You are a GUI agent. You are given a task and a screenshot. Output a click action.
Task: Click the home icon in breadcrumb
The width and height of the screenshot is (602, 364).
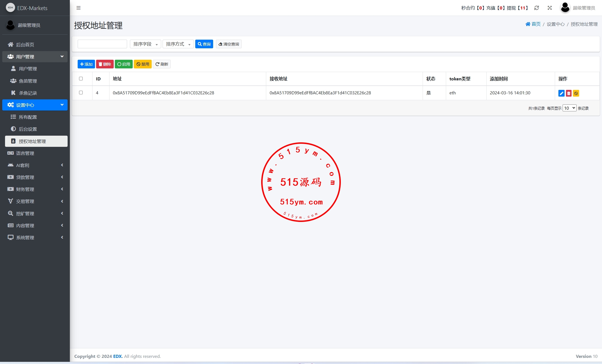tap(528, 24)
